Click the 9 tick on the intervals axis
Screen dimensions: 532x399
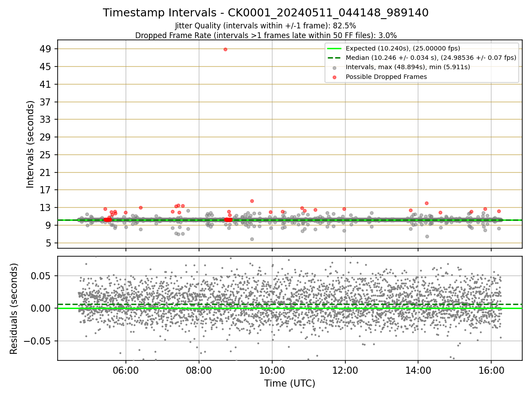(48, 225)
